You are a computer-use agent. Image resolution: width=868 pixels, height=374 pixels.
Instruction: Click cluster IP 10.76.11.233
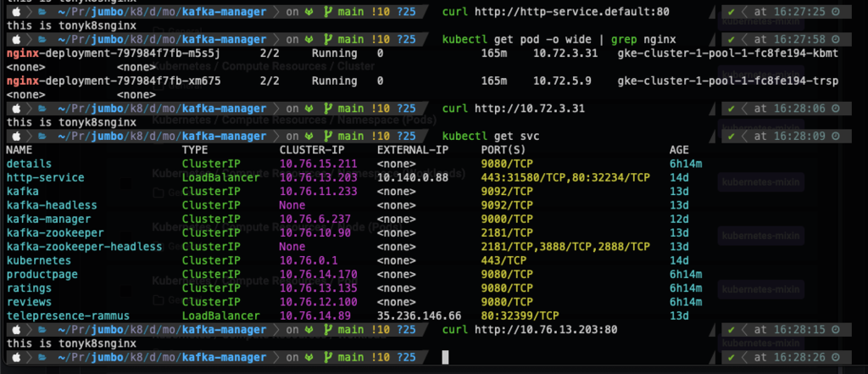(319, 191)
